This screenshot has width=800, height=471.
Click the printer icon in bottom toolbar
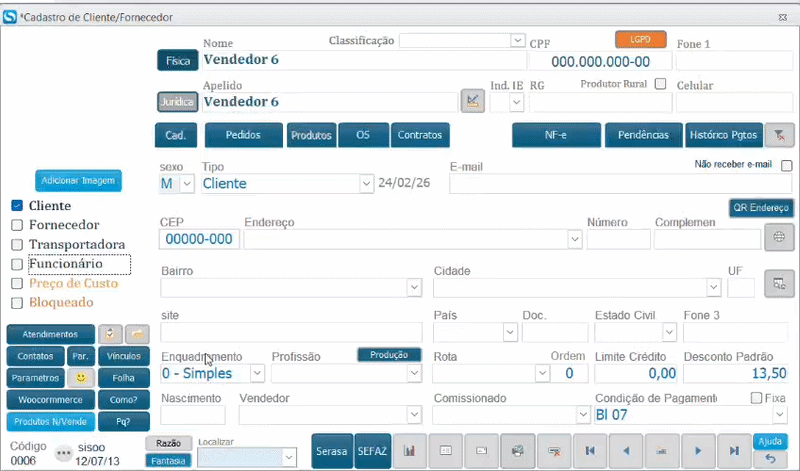pyautogui.click(x=517, y=451)
